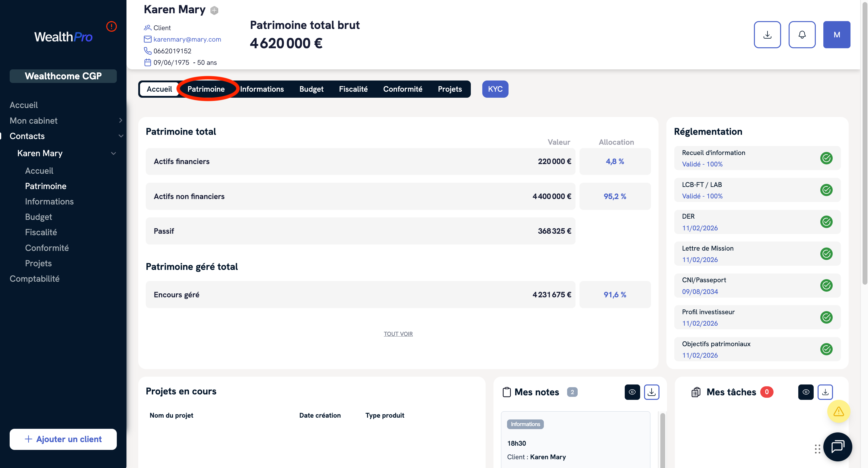Image resolution: width=868 pixels, height=468 pixels.
Task: Click the TOUT VOIR link
Action: 398,334
